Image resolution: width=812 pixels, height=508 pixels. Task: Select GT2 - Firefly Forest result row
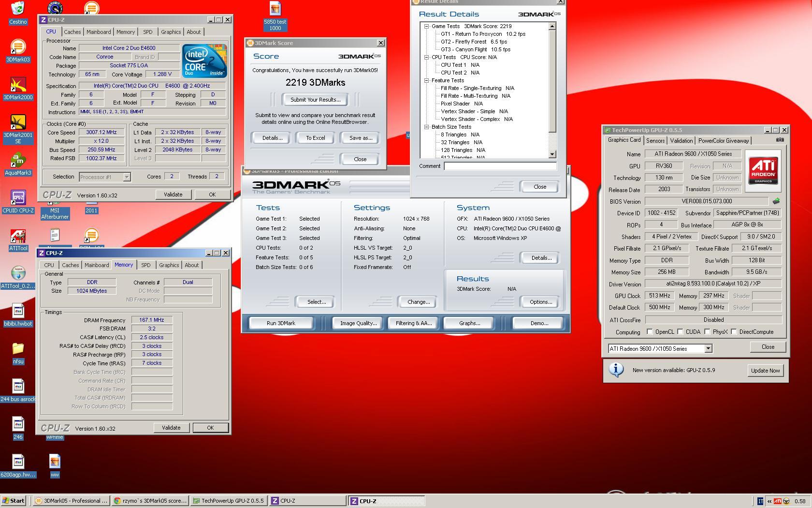click(474, 42)
